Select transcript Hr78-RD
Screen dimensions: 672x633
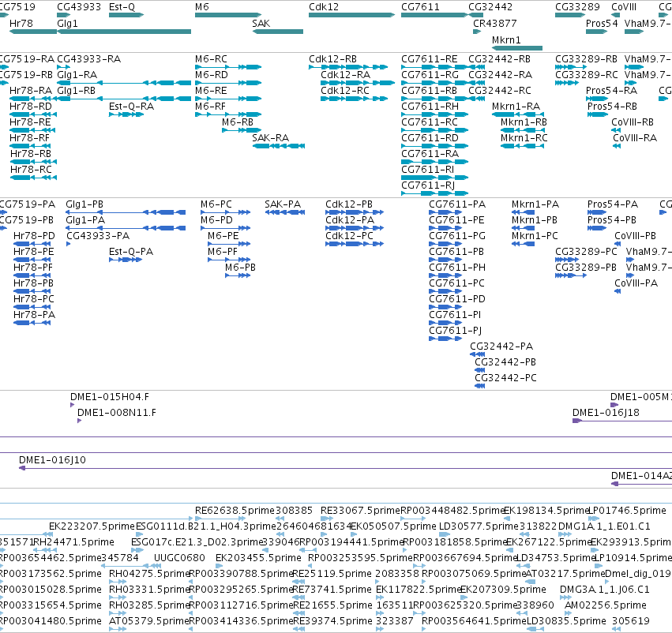pos(31,107)
